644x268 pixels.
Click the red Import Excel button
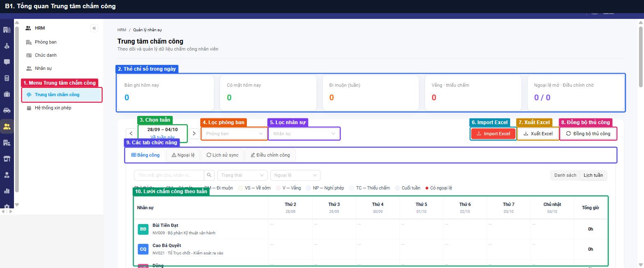pyautogui.click(x=493, y=134)
